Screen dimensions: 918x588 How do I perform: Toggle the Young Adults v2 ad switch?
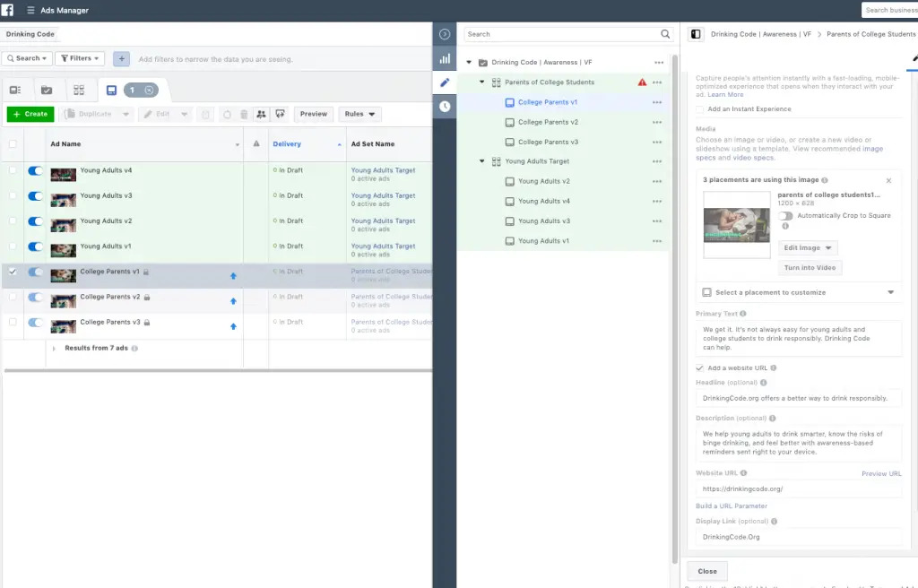pos(36,221)
